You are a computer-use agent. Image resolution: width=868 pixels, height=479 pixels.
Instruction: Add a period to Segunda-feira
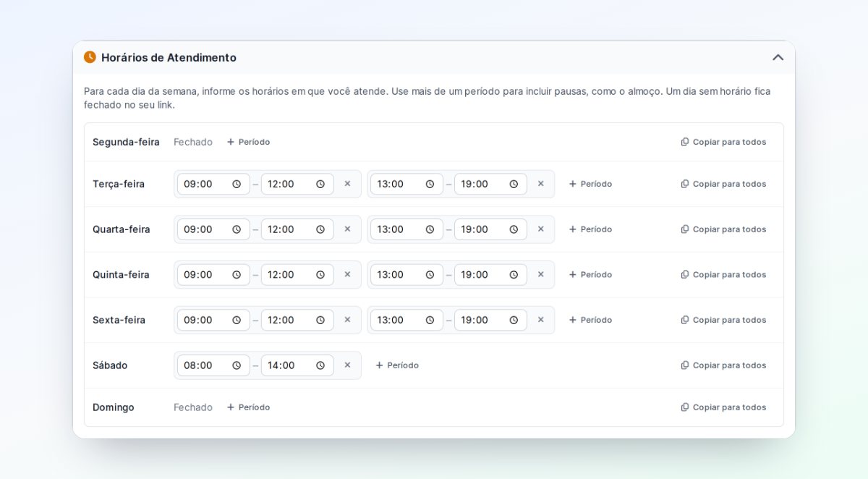click(248, 142)
